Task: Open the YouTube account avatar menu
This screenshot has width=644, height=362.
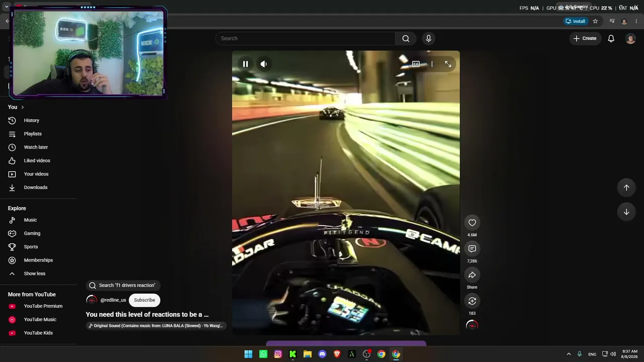Action: (630, 38)
